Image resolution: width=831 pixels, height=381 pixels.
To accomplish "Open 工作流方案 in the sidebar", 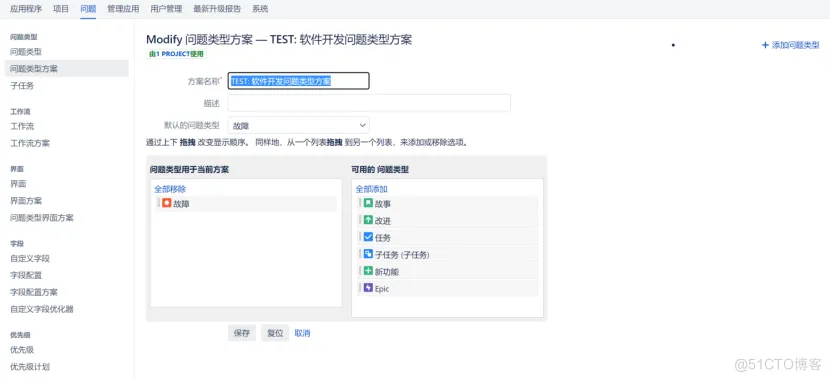I will 30,143.
